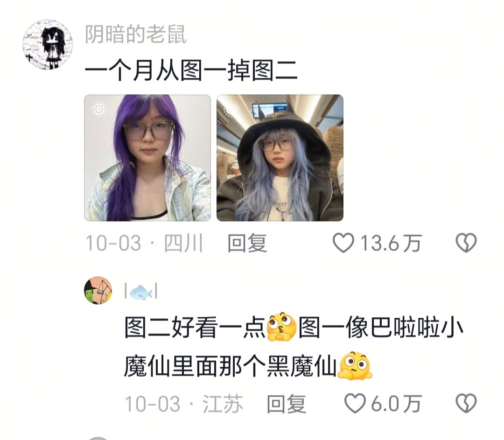Screen dimensions: 504x440
Task: Tap the 13.6万 like count
Action: point(391,243)
